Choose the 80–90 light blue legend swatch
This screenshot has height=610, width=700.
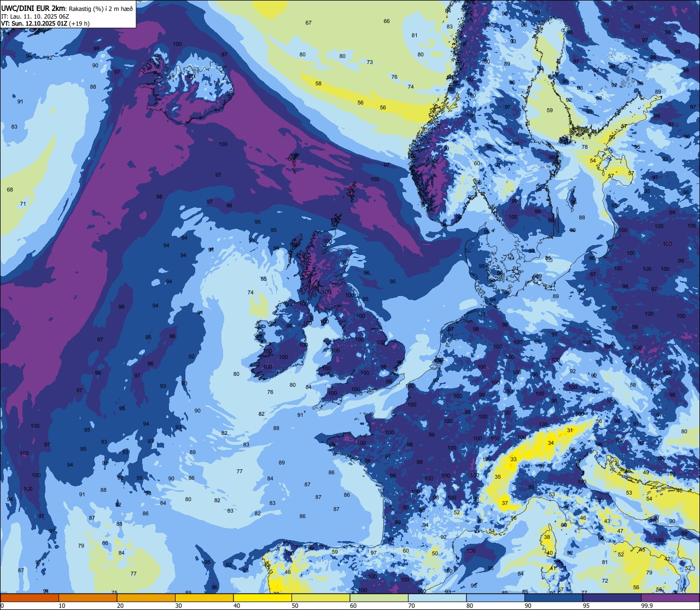coord(495,597)
